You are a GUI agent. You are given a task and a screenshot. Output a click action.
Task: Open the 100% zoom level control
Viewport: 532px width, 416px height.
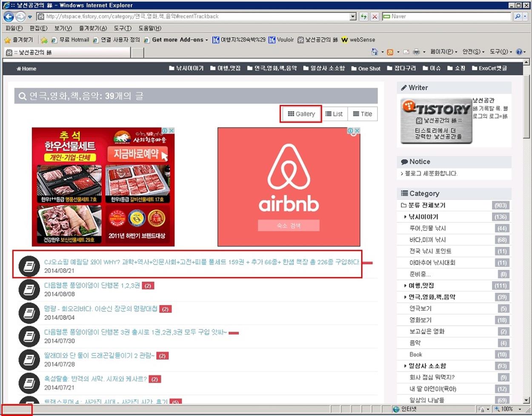507,409
